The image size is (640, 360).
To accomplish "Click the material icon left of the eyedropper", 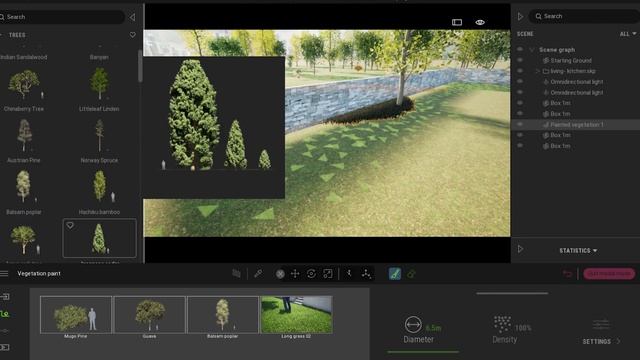I will (x=236, y=273).
